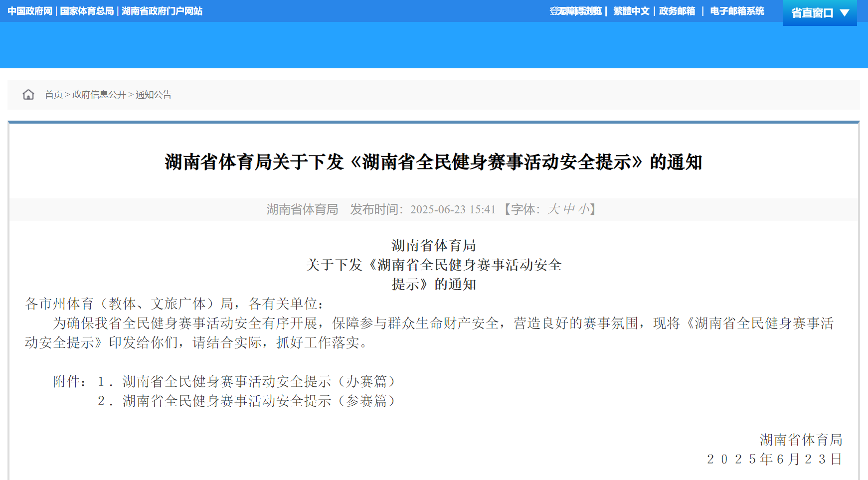Image resolution: width=868 pixels, height=480 pixels.
Task: Click the signature date 2025年6月23日
Action: coord(775,459)
